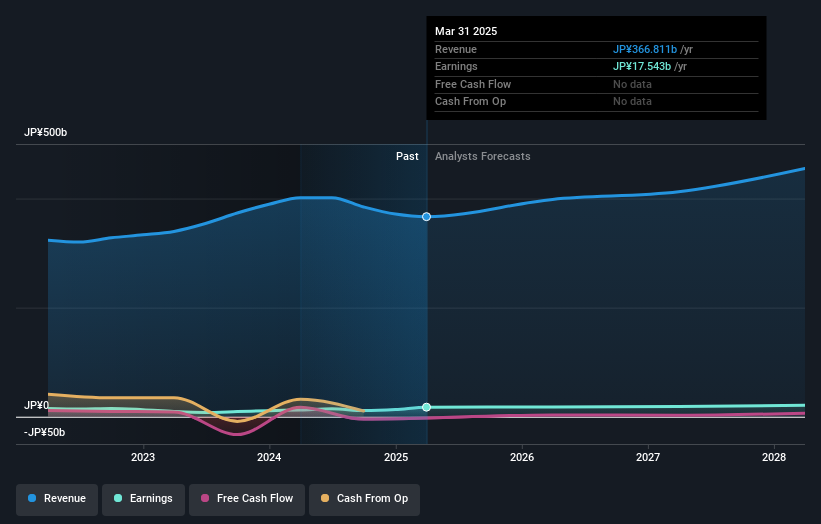Click the -JP¥50b y-axis label

(x=45, y=432)
